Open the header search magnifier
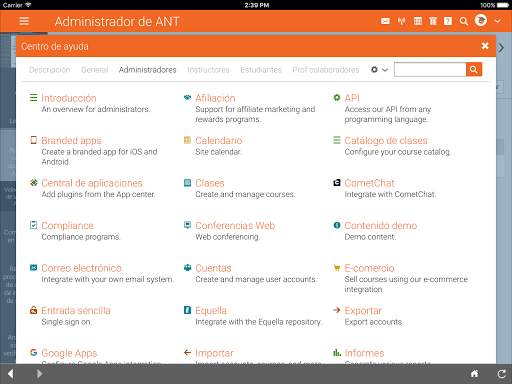512x384 pixels. [464, 21]
